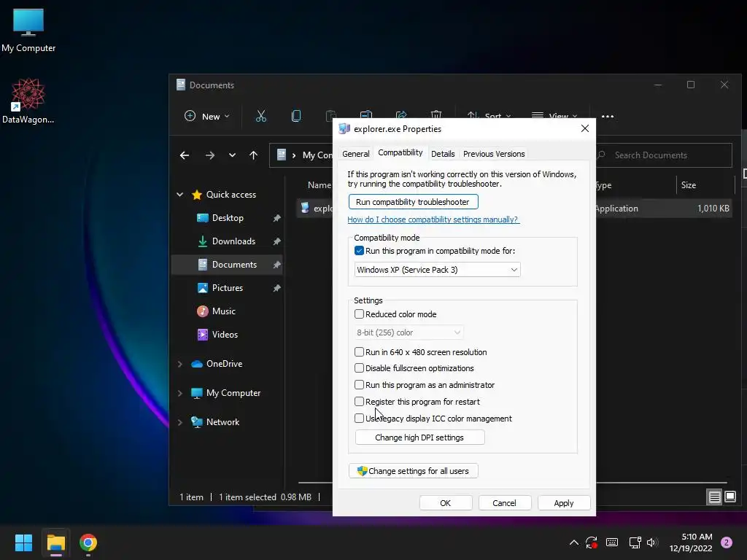Click the Up one level arrow
Screen dimensions: 747x560
tap(253, 155)
